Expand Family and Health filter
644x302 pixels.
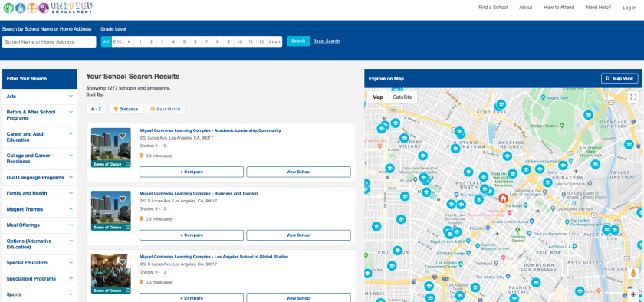coord(39,193)
